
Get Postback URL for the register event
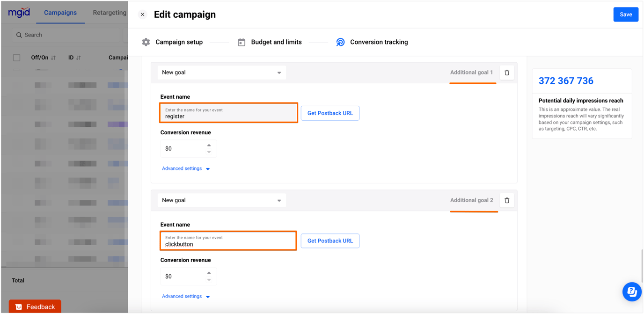click(x=330, y=113)
